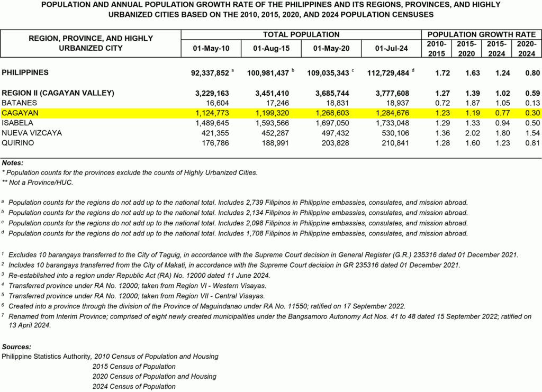Select the POPULATION GROWTH RATE header
Screen dimensions: 542x392
point(481,34)
